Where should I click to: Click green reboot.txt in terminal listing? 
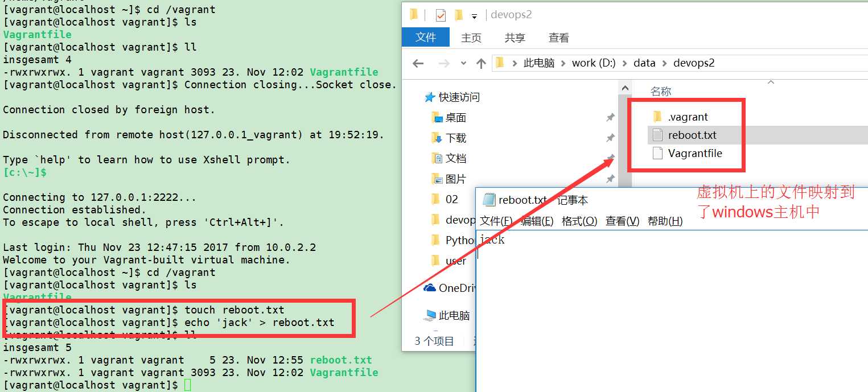pos(341,360)
